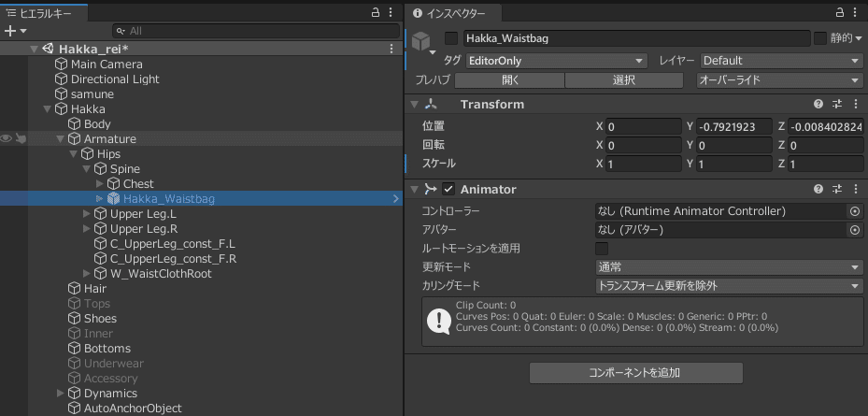
Task: Click the プレハブ 開く button
Action: [510, 80]
